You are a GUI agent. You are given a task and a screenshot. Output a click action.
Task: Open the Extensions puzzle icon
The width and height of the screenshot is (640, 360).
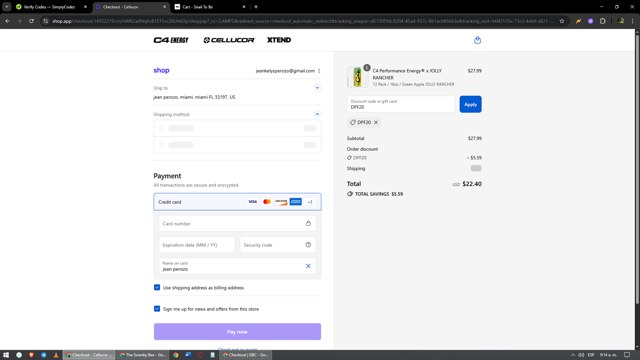(602, 21)
